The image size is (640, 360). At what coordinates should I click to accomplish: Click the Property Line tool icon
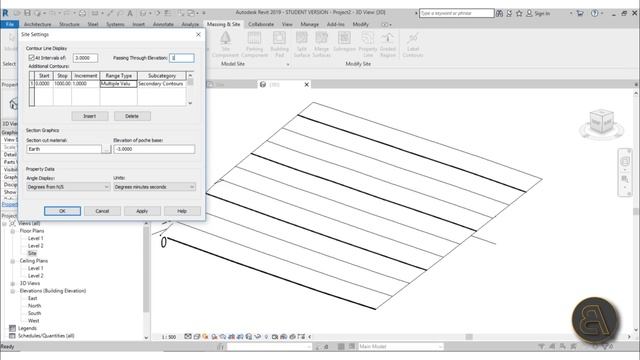pos(368,38)
